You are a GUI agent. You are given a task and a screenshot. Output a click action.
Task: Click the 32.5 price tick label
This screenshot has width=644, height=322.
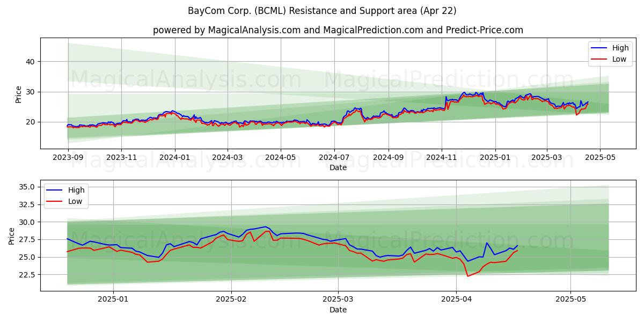coord(28,204)
